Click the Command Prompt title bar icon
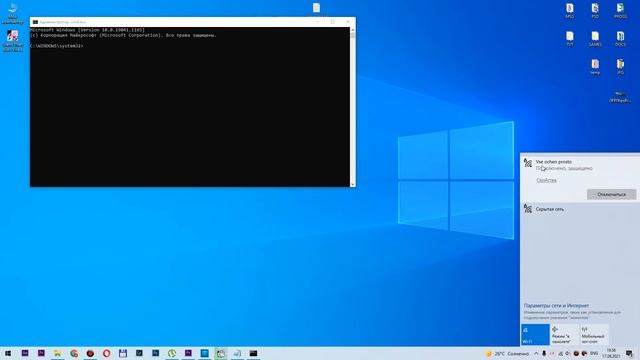The height and width of the screenshot is (360, 640). click(35, 22)
